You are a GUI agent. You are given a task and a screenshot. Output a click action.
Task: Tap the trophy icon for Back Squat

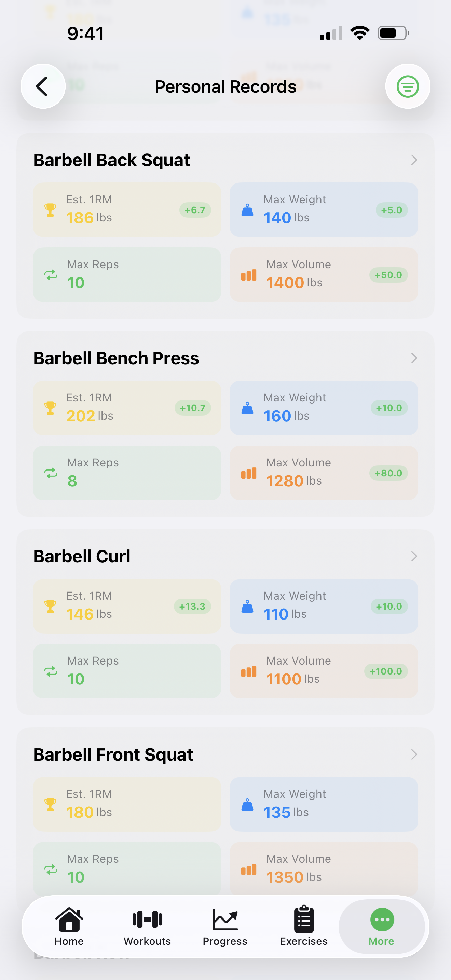coord(50,209)
